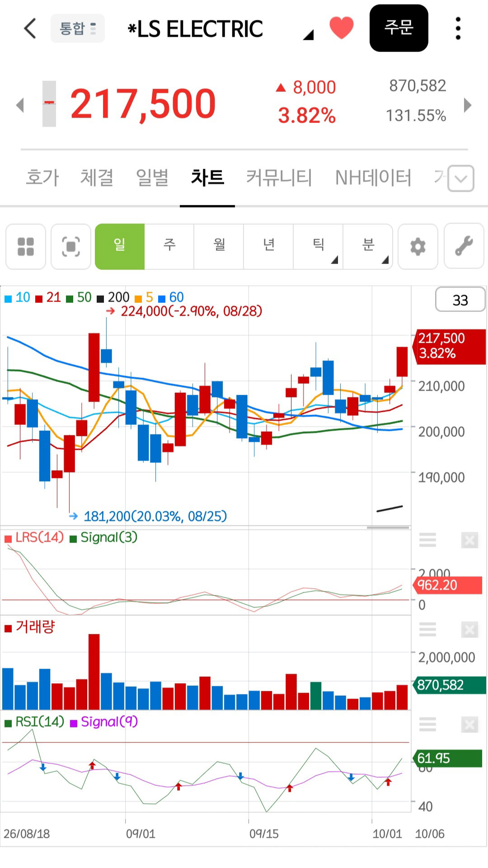The height and width of the screenshot is (868, 488).
Task: Select the 년 yearly chart period
Action: click(269, 246)
